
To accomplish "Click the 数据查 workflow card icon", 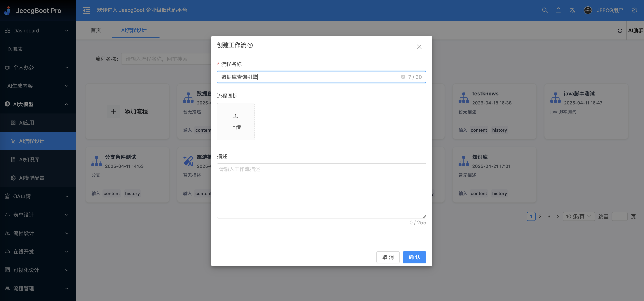I will [x=188, y=98].
